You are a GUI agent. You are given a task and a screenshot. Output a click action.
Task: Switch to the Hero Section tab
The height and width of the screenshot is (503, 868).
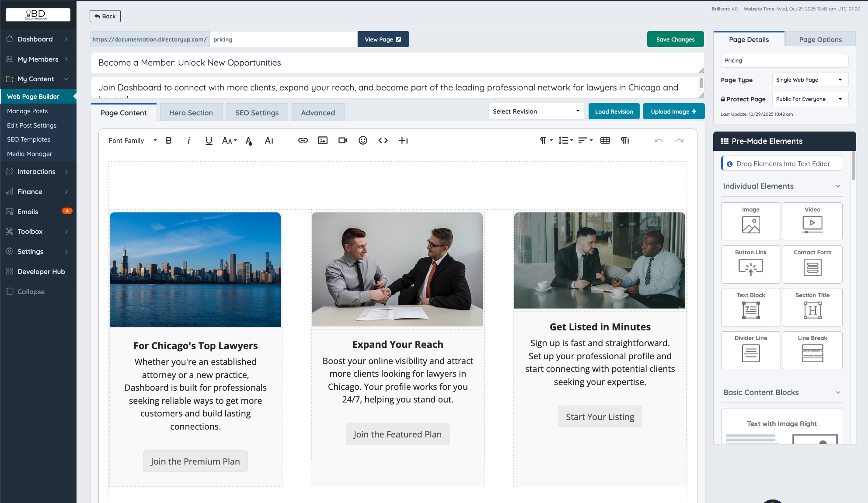coord(191,113)
